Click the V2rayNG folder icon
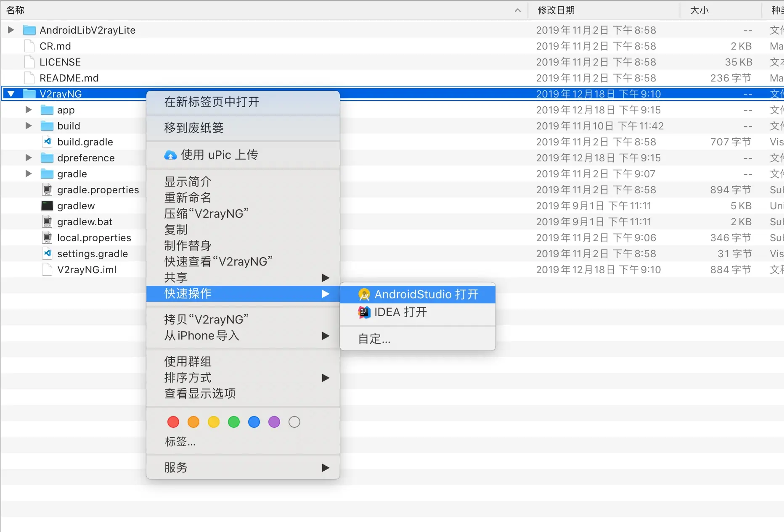The width and height of the screenshot is (784, 532). (29, 94)
